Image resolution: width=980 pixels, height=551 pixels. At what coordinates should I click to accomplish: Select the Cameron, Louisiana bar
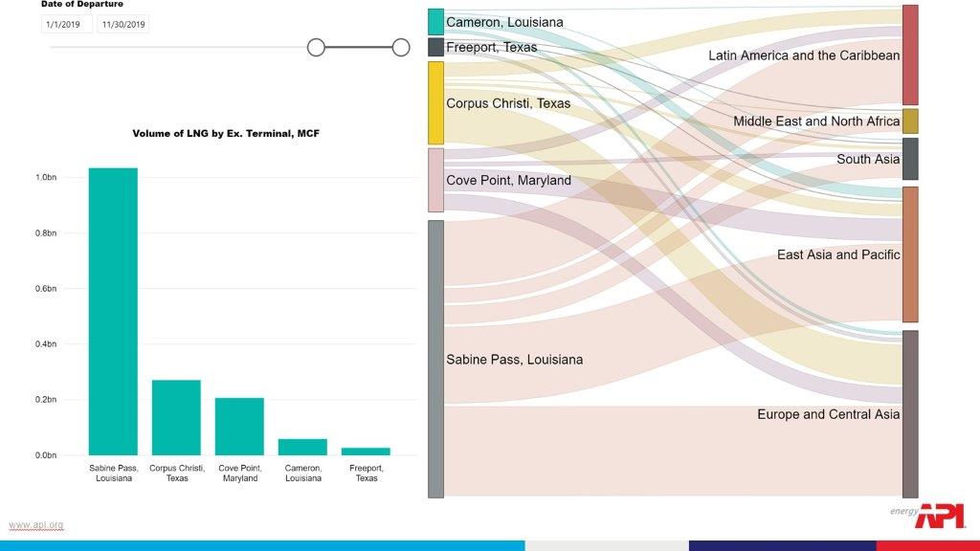302,447
